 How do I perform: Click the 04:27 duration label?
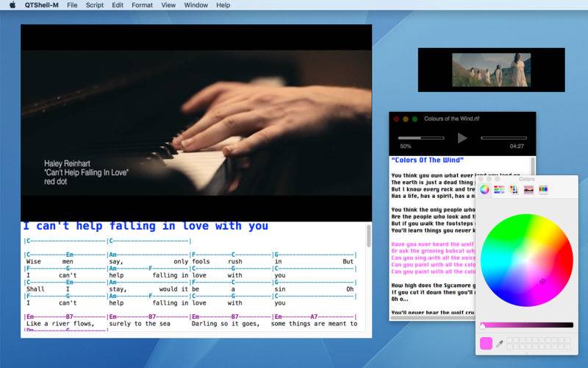pos(517,146)
